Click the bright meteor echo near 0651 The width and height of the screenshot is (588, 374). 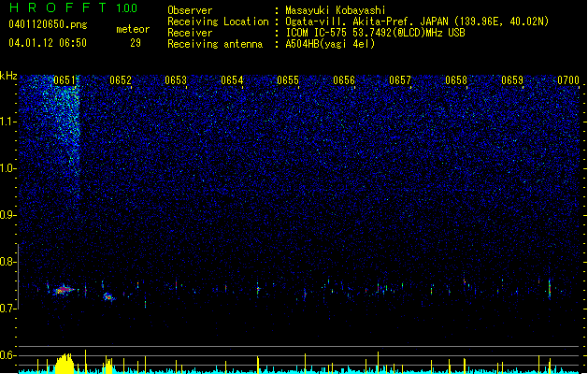[64, 290]
